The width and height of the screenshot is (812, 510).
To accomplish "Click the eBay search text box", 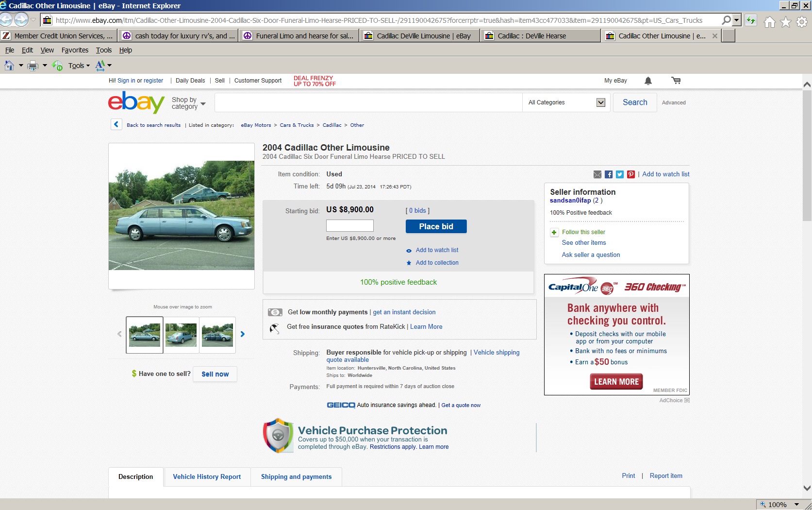I will [368, 102].
